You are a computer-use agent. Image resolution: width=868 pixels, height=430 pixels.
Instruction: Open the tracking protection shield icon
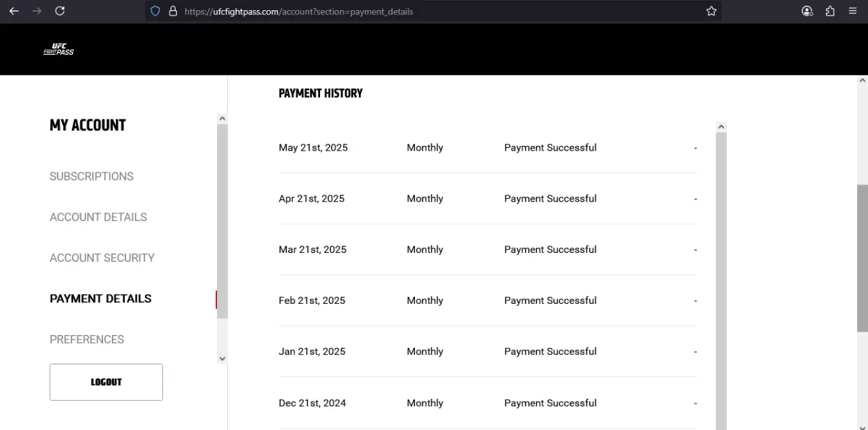point(155,11)
